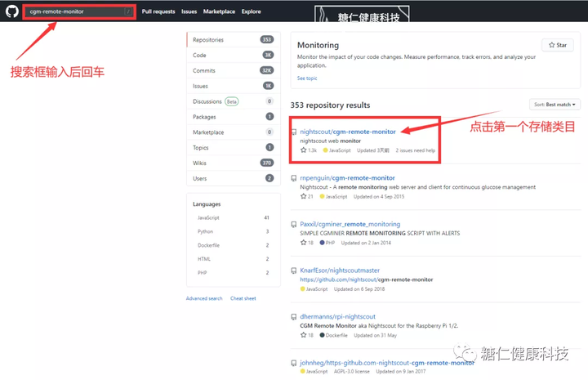This screenshot has height=380, width=588.
Task: Click the yellow JavaScript dot on nightscout result
Action: click(325, 150)
